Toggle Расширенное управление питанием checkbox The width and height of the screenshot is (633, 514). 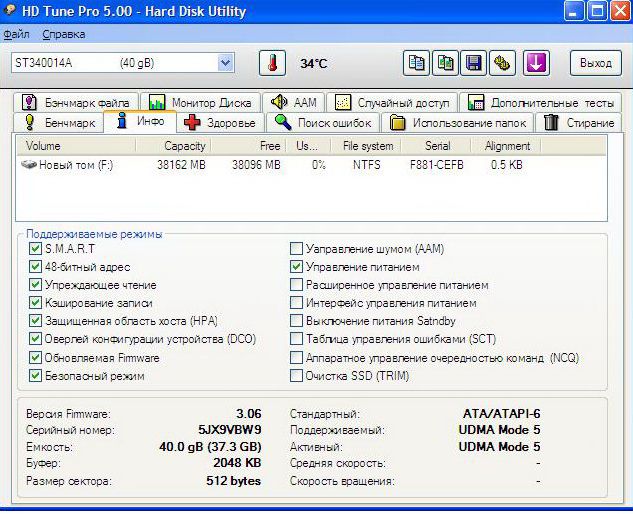click(296, 285)
